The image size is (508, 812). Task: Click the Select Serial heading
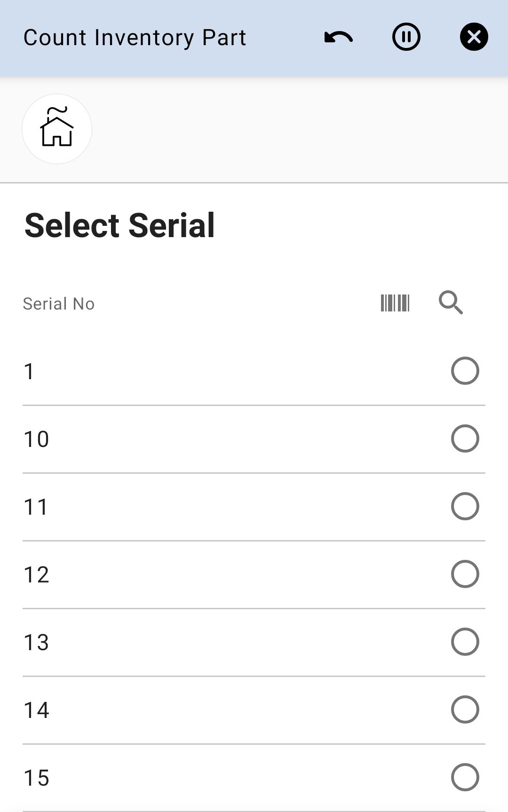coord(120,225)
